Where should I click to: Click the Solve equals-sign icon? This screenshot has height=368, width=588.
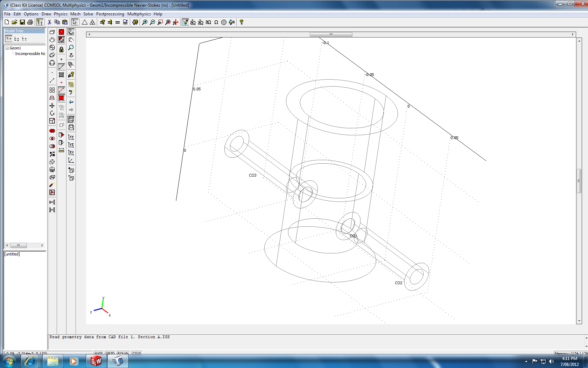118,22
